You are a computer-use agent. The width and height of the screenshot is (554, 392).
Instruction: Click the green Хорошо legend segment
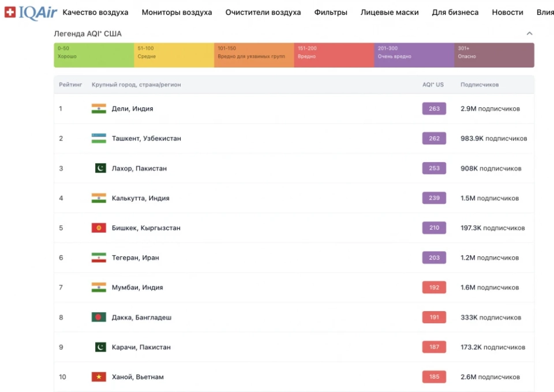(93, 53)
